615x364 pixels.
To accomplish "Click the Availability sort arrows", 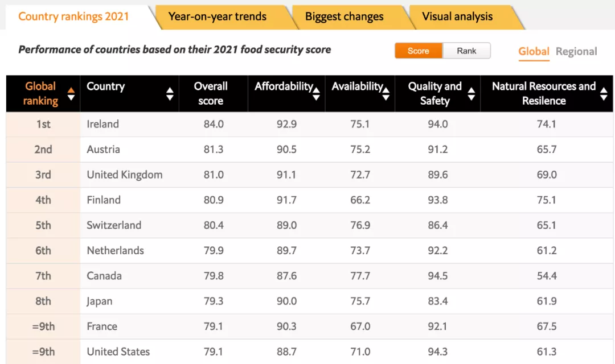I will (386, 94).
